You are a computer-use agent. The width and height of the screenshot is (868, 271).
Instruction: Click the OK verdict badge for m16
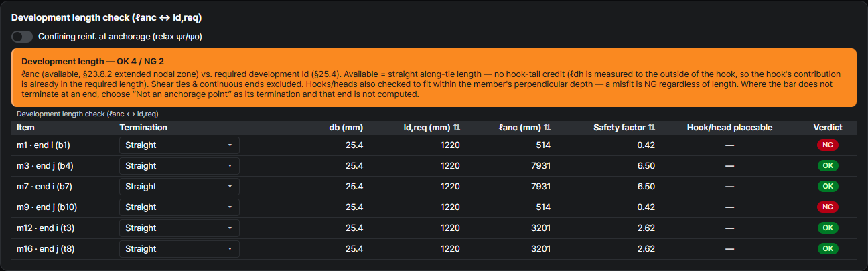pos(828,248)
